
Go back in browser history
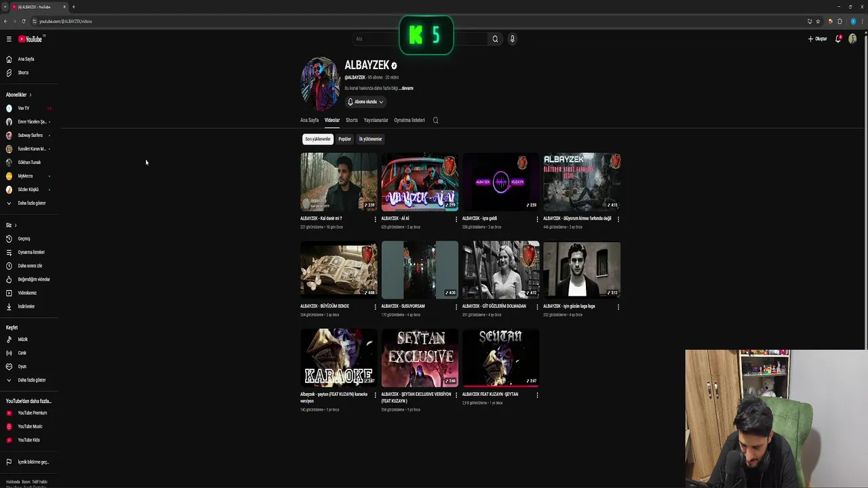(x=5, y=21)
